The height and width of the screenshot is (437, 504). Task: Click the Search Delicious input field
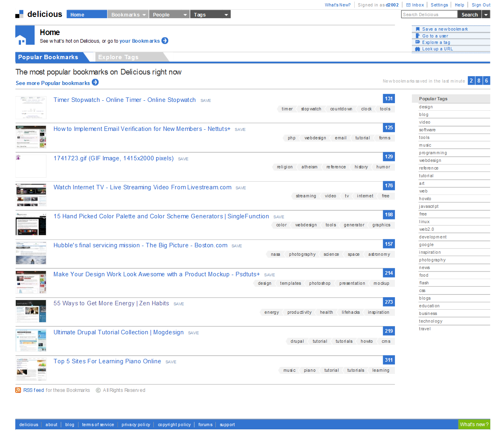point(429,14)
